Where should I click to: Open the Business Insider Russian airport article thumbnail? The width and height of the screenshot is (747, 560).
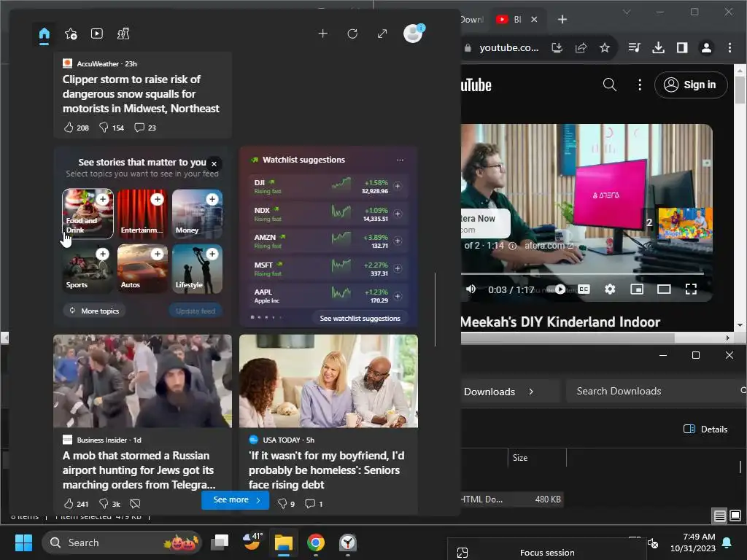pos(142,381)
